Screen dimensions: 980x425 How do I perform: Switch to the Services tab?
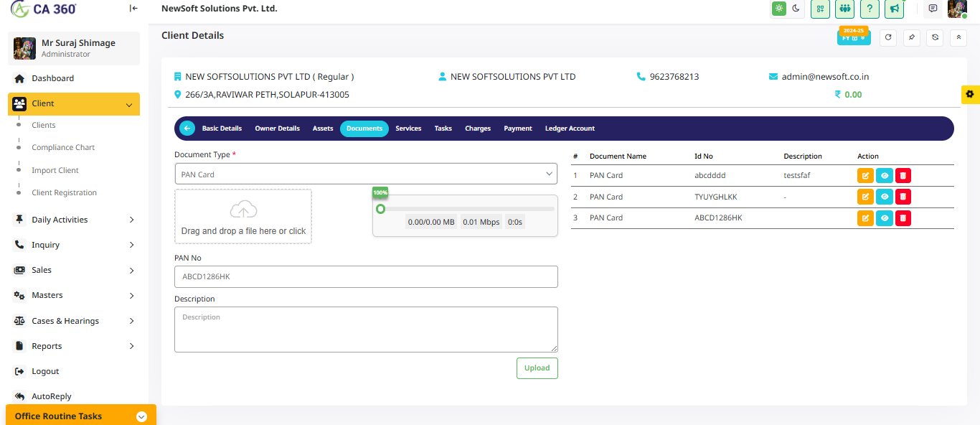(408, 129)
